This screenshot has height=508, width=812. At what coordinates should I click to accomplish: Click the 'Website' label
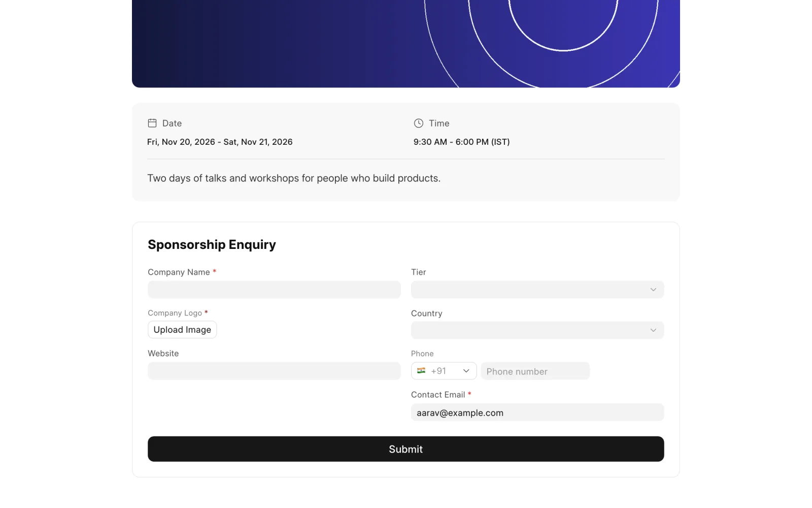tap(163, 354)
